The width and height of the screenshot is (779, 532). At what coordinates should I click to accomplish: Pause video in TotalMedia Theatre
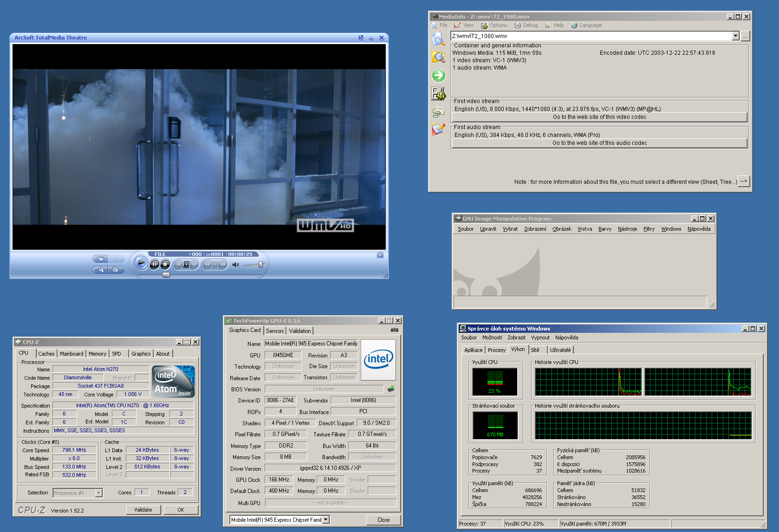(x=155, y=264)
